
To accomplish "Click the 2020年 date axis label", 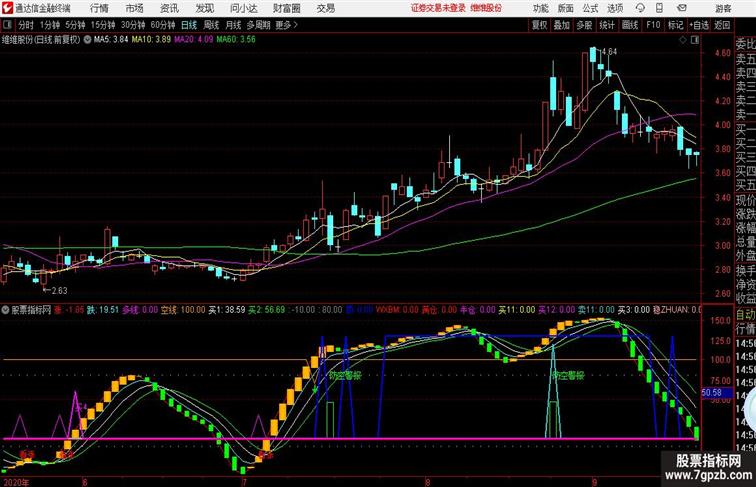I will pyautogui.click(x=17, y=482).
